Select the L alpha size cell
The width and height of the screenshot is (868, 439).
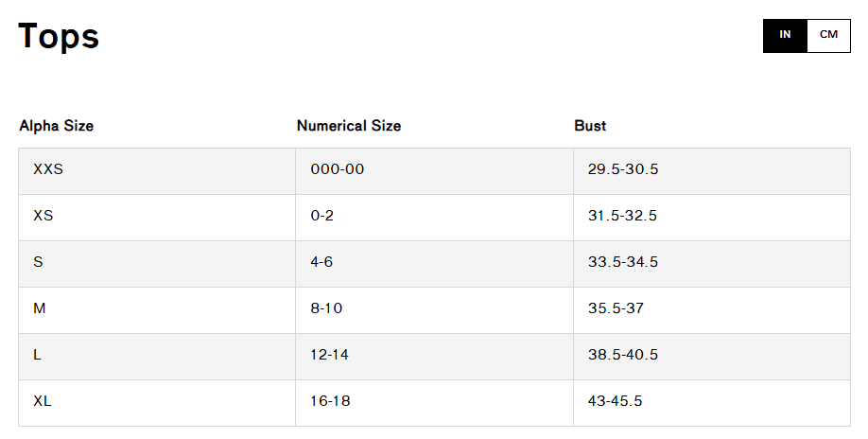(x=157, y=357)
